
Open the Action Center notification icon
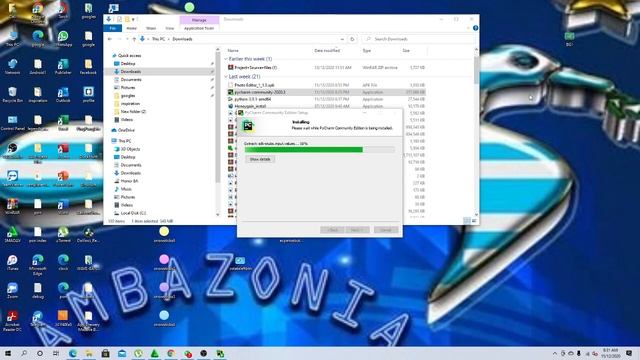click(x=629, y=353)
